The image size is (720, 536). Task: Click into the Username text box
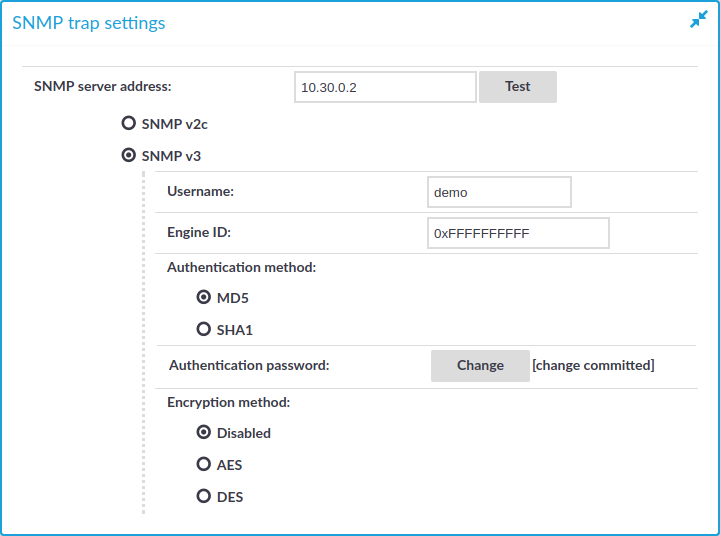(x=498, y=192)
